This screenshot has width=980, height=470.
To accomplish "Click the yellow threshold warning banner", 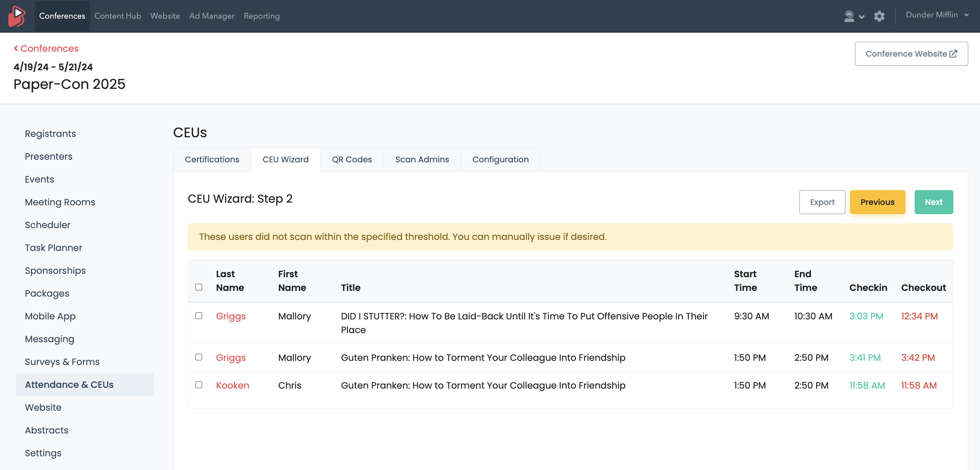I will (570, 237).
